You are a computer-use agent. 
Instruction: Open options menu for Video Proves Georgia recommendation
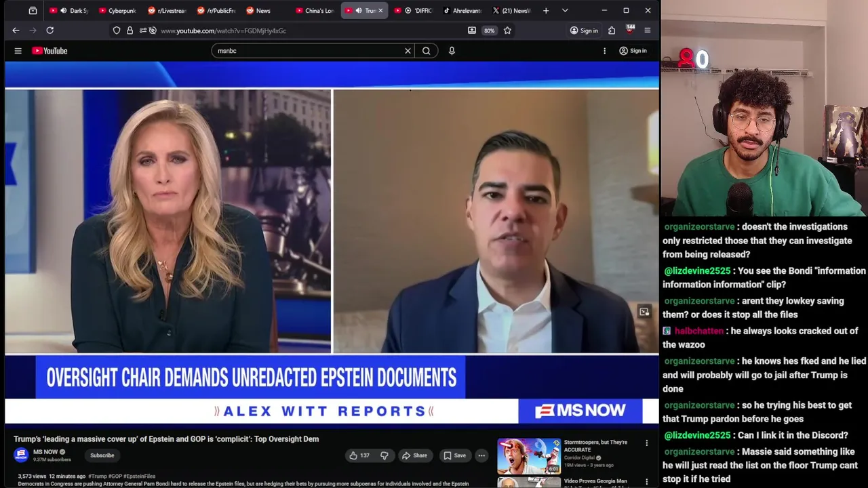click(x=646, y=482)
